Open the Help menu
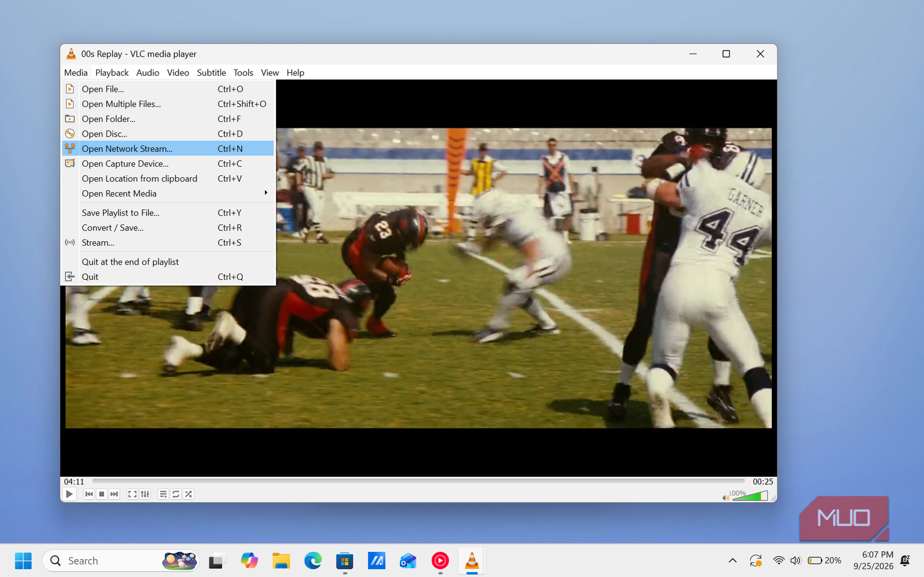 [295, 73]
